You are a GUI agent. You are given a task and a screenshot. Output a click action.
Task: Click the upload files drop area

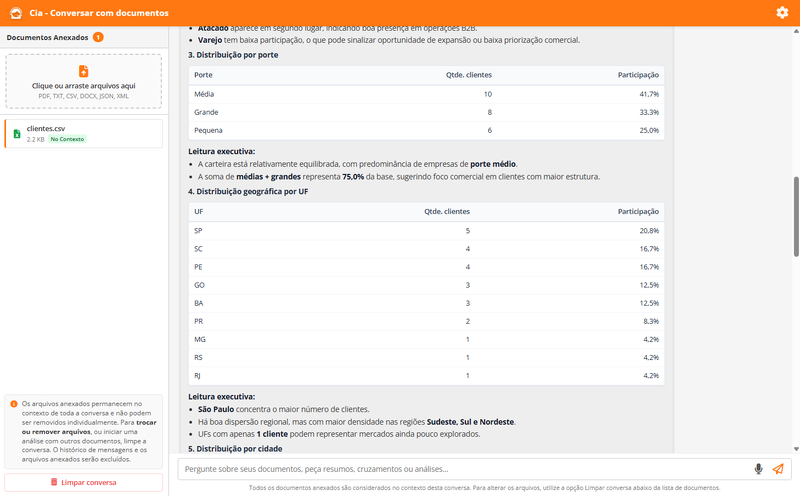pyautogui.click(x=84, y=81)
